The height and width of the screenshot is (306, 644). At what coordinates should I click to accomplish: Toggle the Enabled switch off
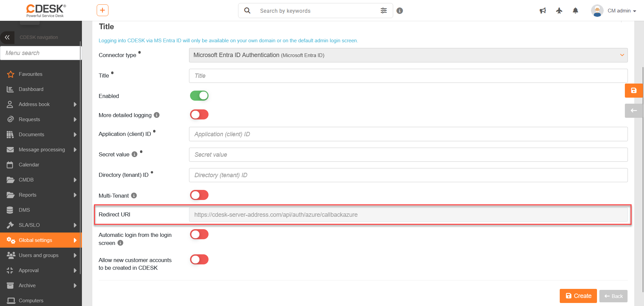(199, 96)
